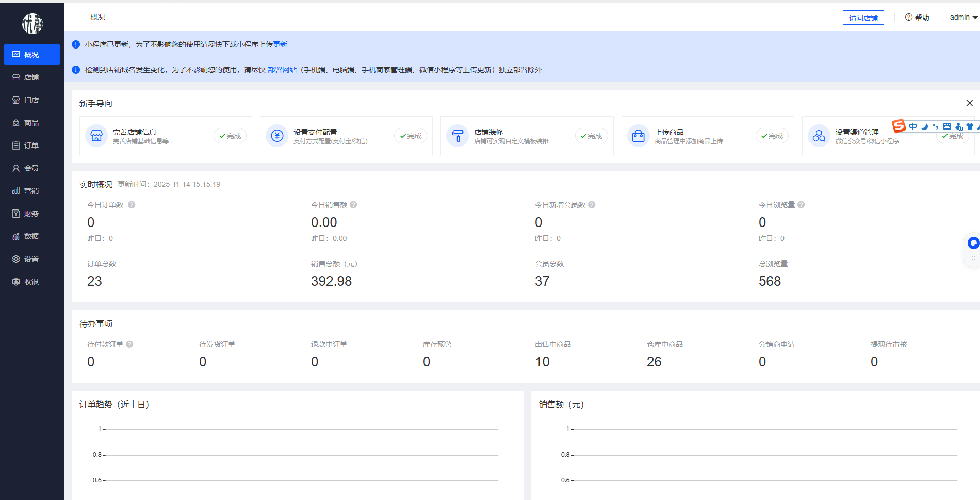Click the 上传商品 shopping bag icon

[638, 136]
